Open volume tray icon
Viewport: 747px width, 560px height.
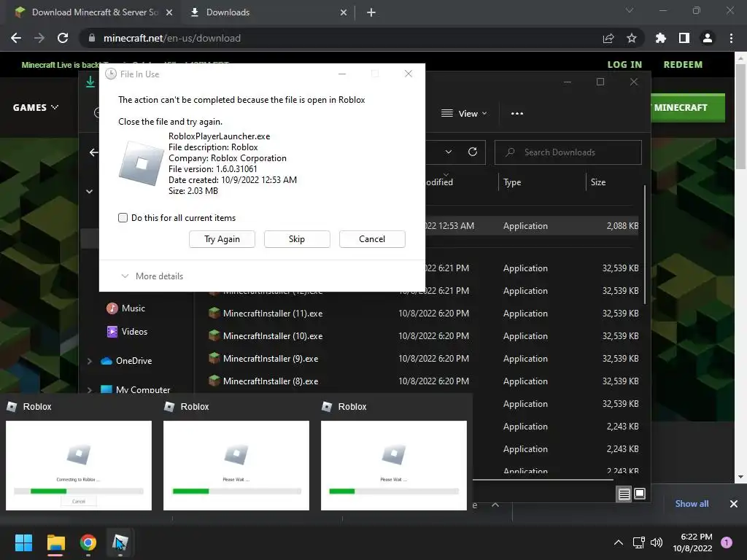click(657, 542)
